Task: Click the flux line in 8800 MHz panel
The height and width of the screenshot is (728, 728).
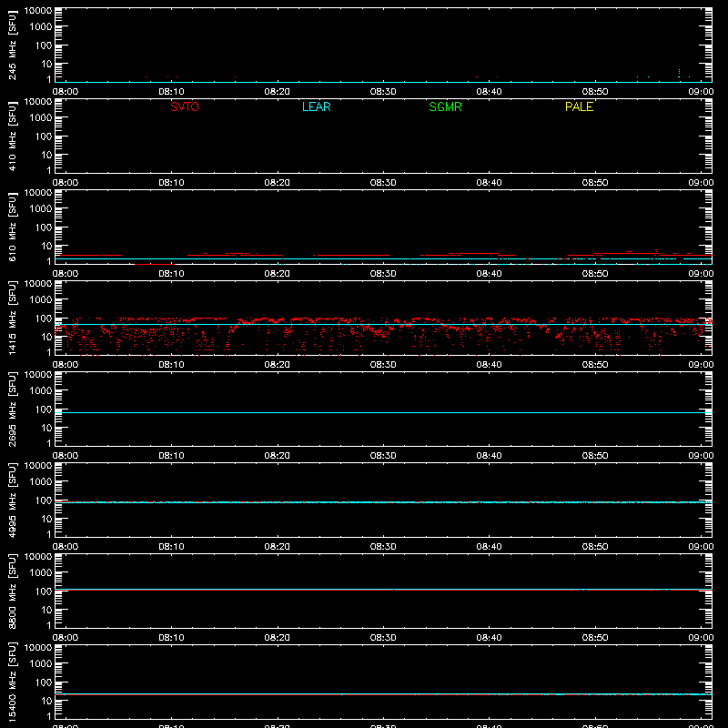Action: (383, 589)
